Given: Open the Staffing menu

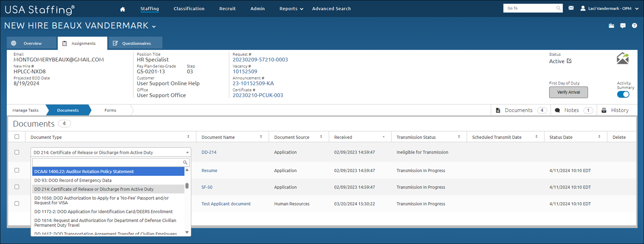Looking at the screenshot, I should click(150, 9).
